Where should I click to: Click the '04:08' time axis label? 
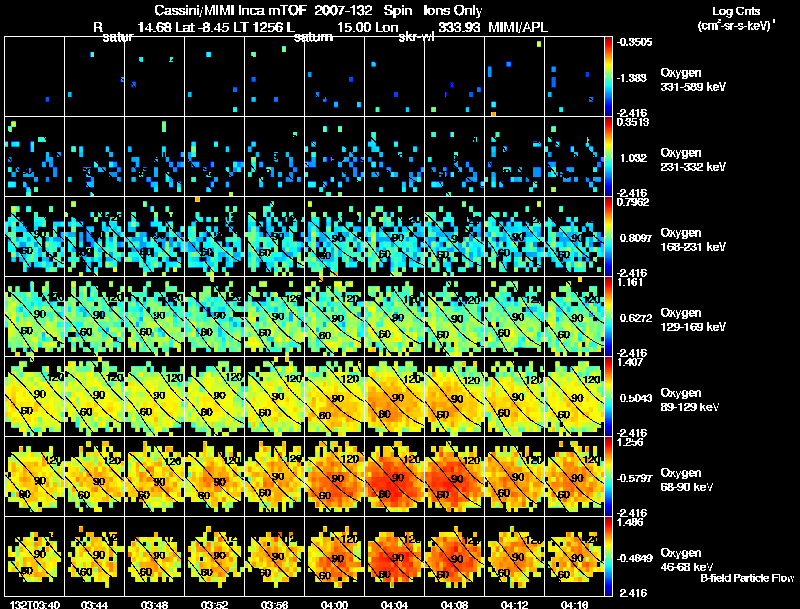(454, 605)
